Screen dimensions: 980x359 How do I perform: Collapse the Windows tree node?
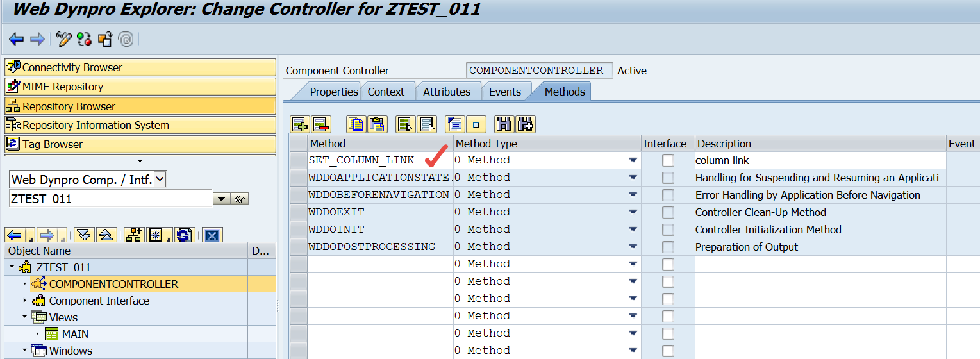click(x=25, y=351)
